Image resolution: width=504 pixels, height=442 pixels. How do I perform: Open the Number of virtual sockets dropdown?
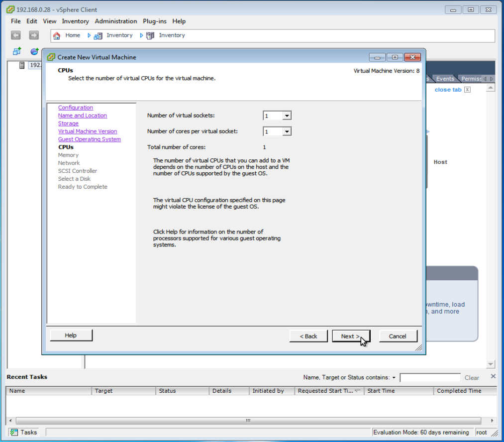click(x=287, y=115)
